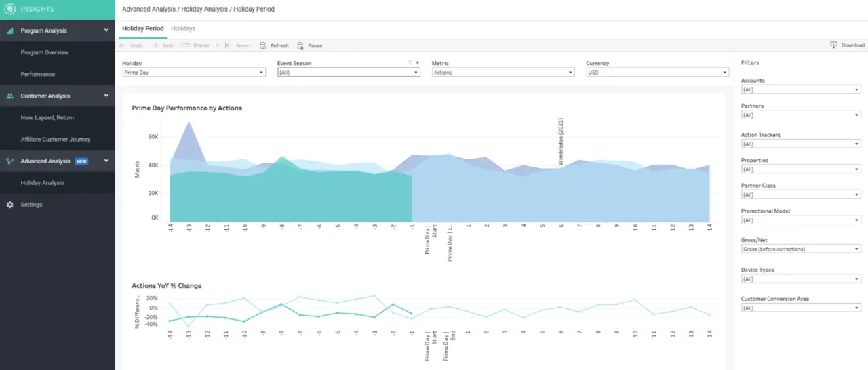
Task: Open the Event Season caret menu
Action: click(417, 62)
